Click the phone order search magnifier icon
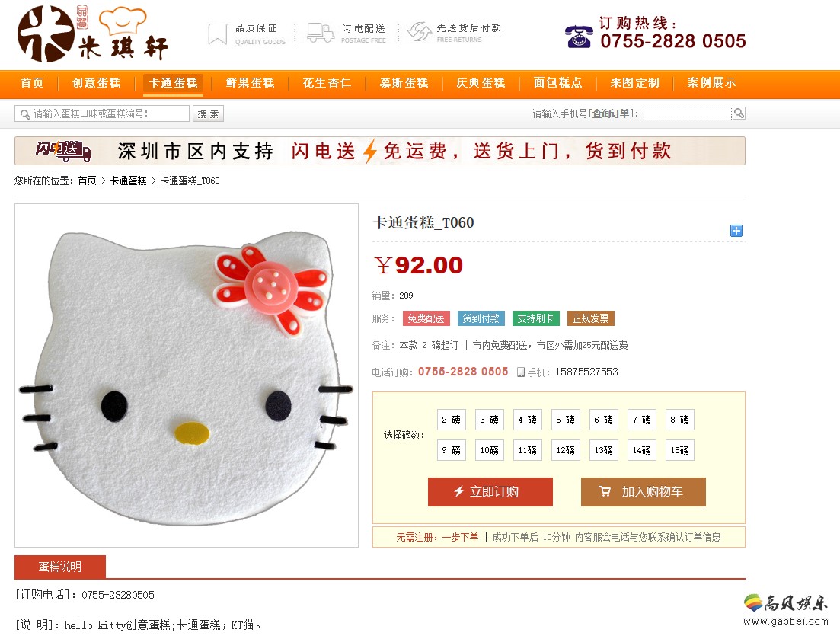 [739, 113]
